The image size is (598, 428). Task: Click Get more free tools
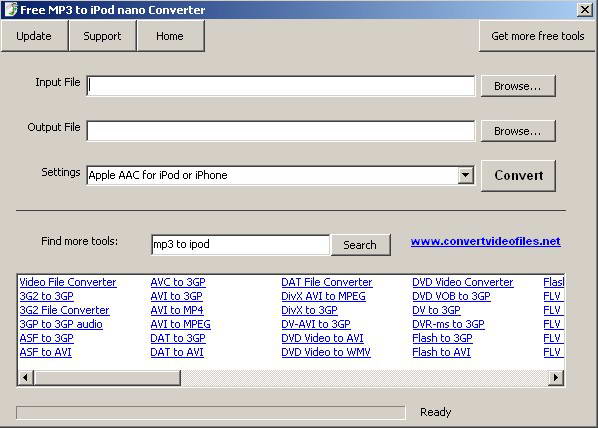click(x=537, y=36)
